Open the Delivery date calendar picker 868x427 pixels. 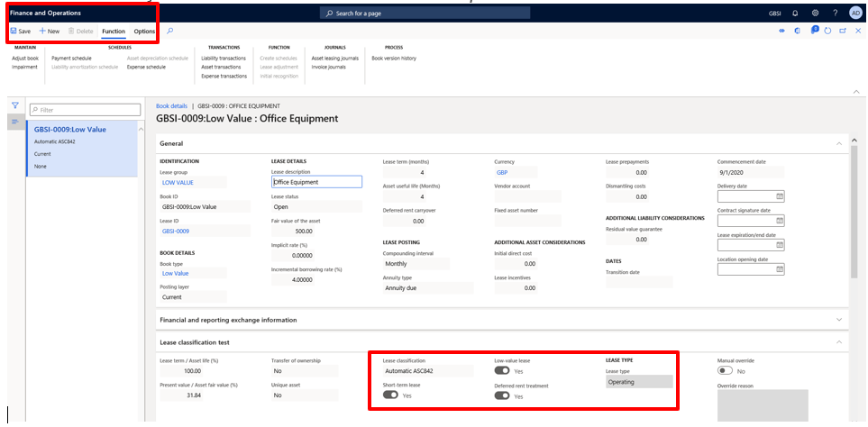[x=780, y=195]
